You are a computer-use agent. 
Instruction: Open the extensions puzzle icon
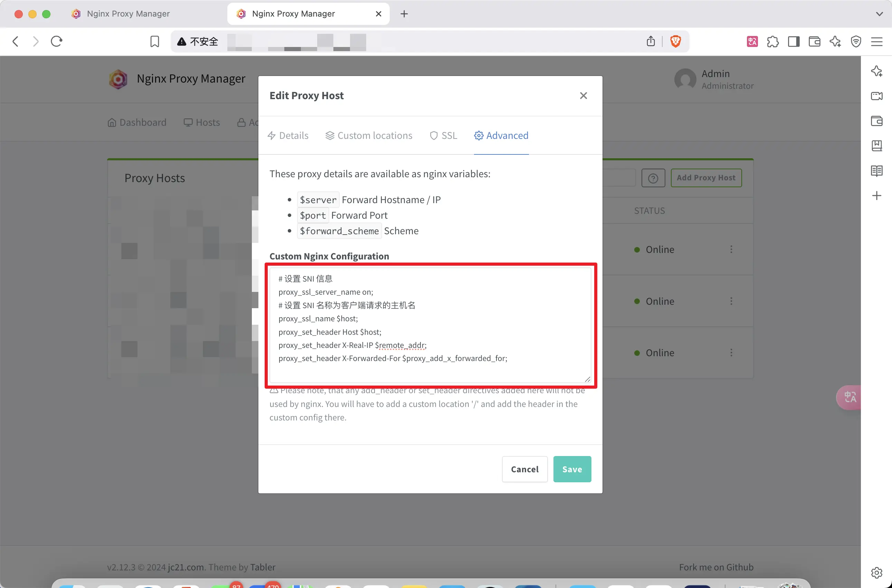pyautogui.click(x=773, y=41)
